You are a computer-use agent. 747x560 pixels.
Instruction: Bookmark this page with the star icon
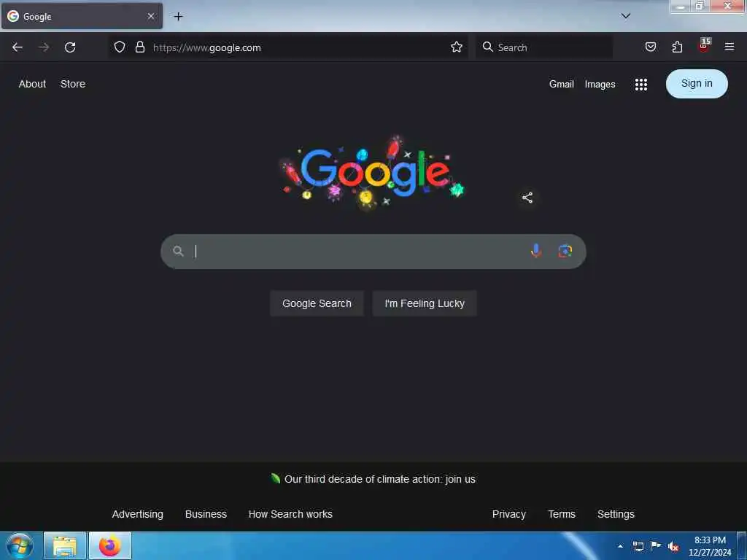[457, 47]
